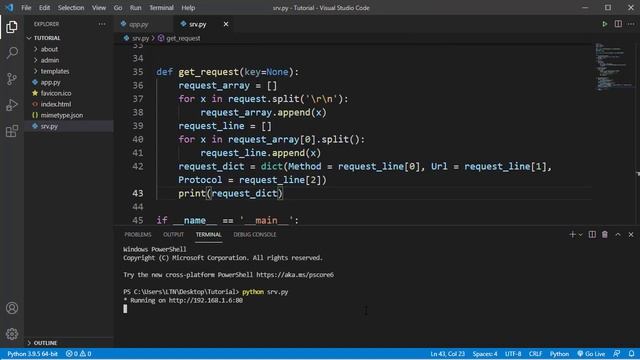The height and width of the screenshot is (360, 640).
Task: Click the terminal input cursor line
Action: pyautogui.click(x=125, y=309)
